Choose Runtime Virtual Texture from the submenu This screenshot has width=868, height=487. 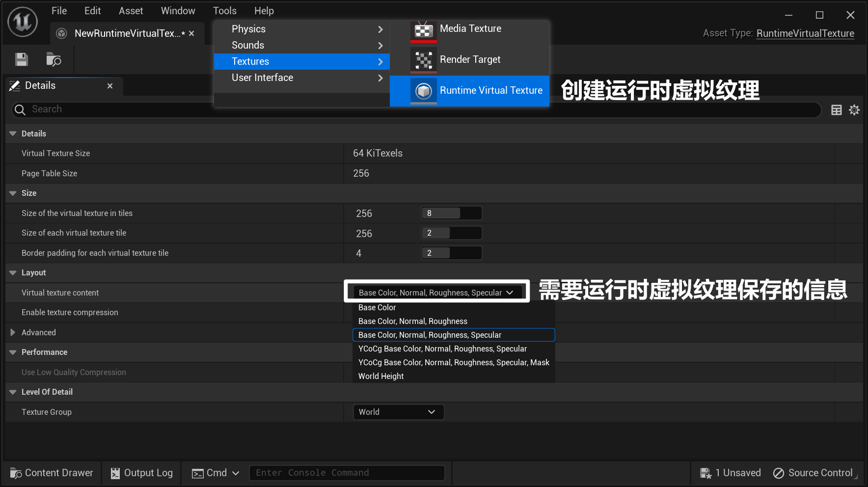click(x=470, y=91)
